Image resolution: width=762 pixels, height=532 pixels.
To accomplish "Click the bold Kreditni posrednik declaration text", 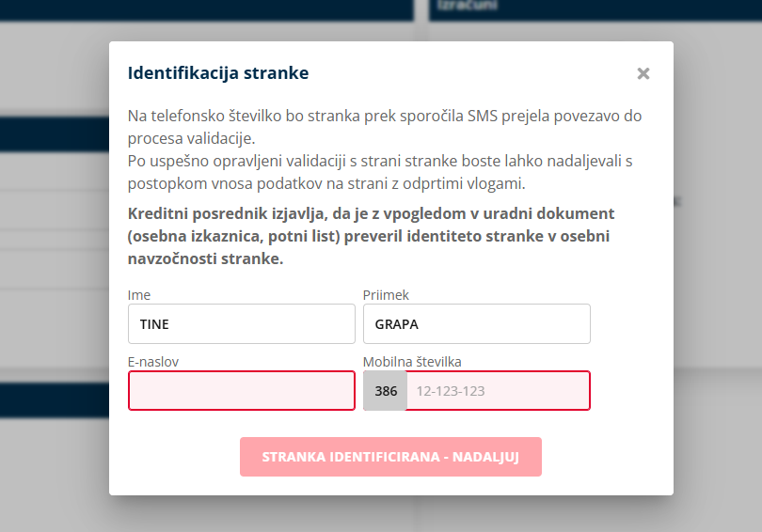I will coord(371,236).
